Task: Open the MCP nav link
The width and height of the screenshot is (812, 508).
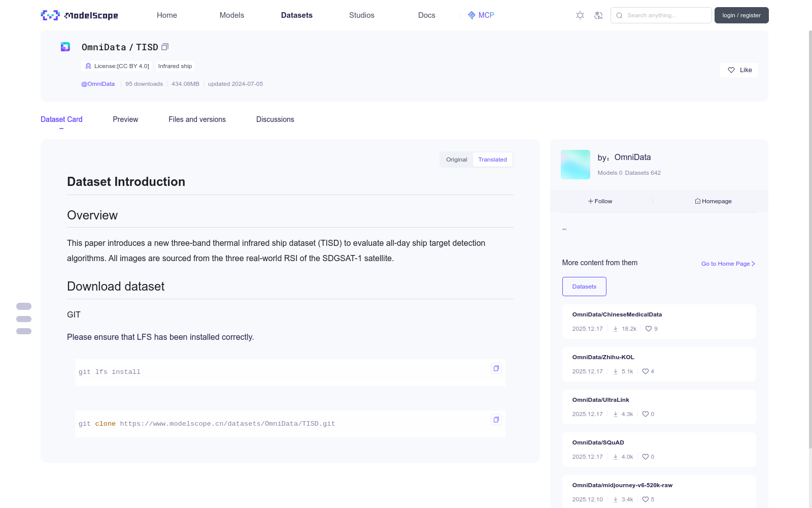Action: tap(481, 15)
